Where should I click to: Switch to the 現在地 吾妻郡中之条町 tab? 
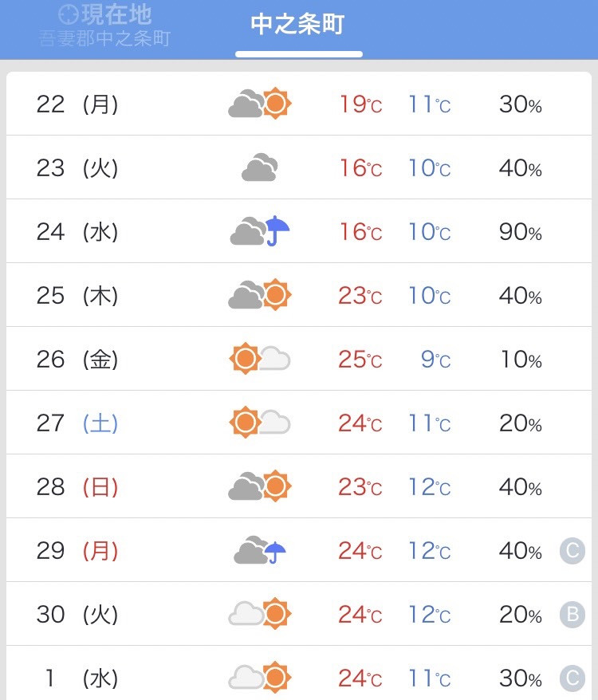[105, 26]
